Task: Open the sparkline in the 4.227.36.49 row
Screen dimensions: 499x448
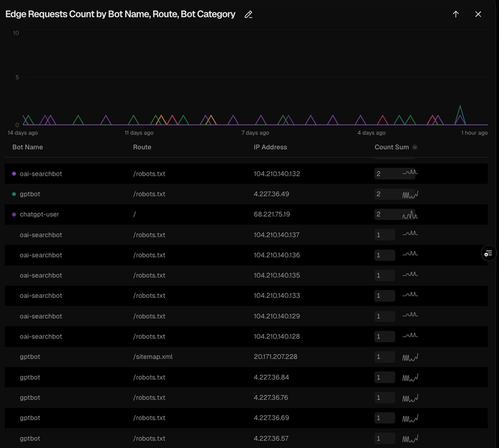Action: point(410,194)
